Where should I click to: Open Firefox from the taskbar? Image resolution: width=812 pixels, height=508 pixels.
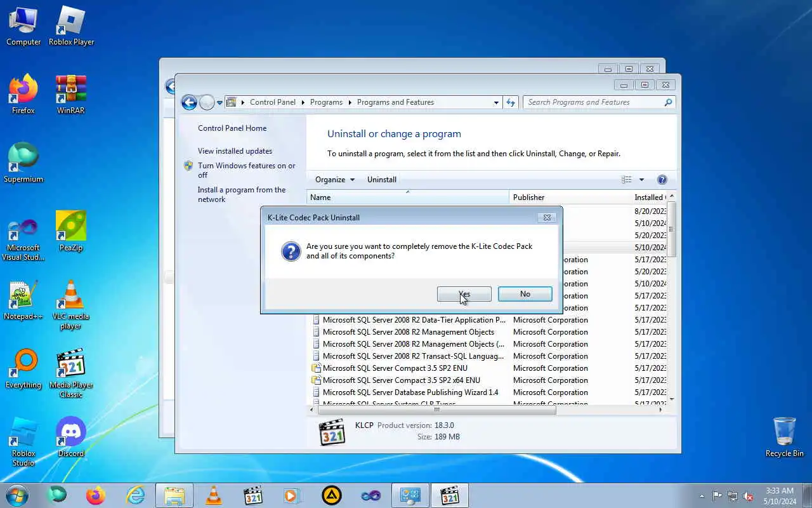tap(96, 495)
